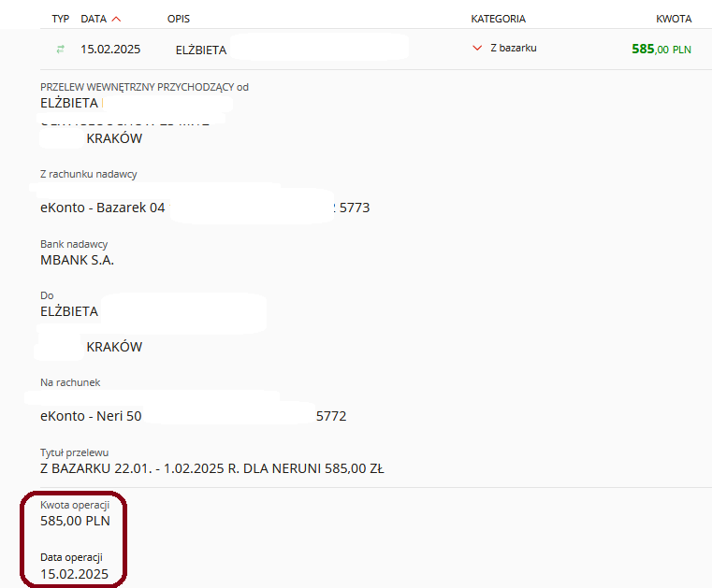
Task: Click the Z rachunku nadawcy label
Action: tap(89, 174)
